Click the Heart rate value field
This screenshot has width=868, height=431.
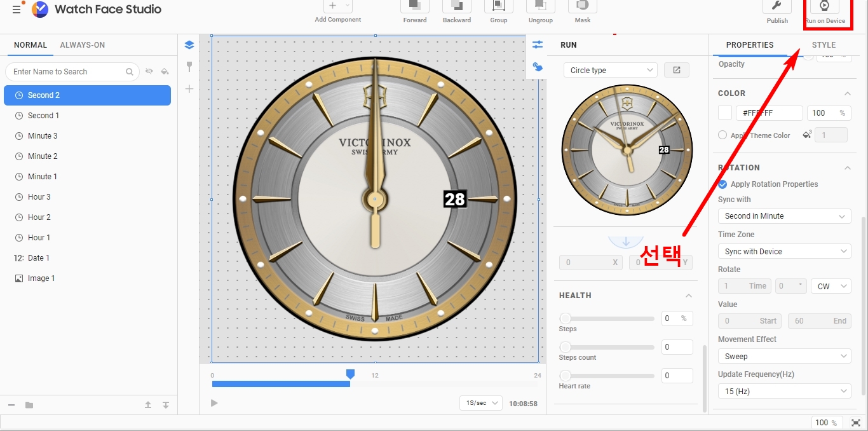[x=677, y=376]
